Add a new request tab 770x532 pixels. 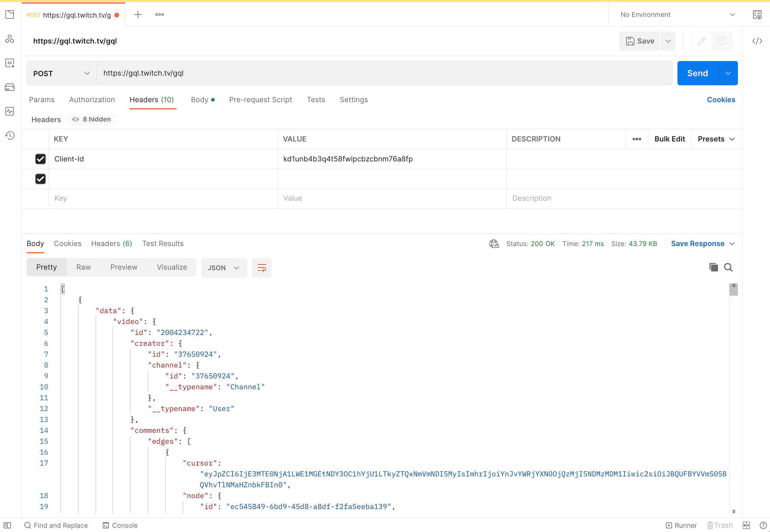coord(138,15)
